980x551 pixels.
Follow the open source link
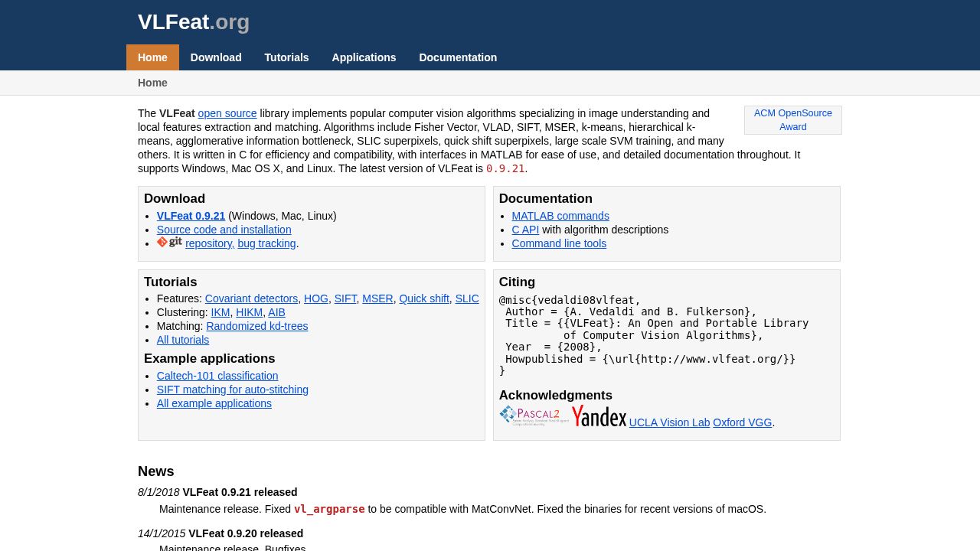click(227, 113)
